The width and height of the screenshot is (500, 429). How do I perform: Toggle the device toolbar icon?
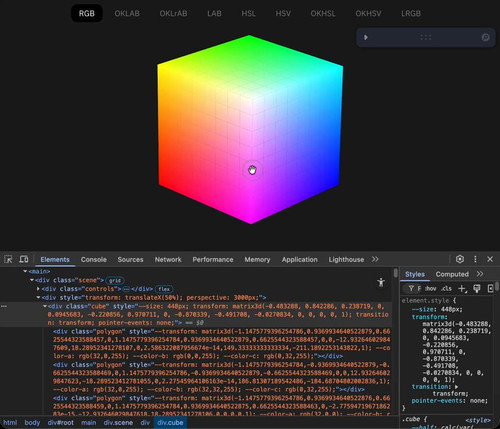click(x=23, y=259)
